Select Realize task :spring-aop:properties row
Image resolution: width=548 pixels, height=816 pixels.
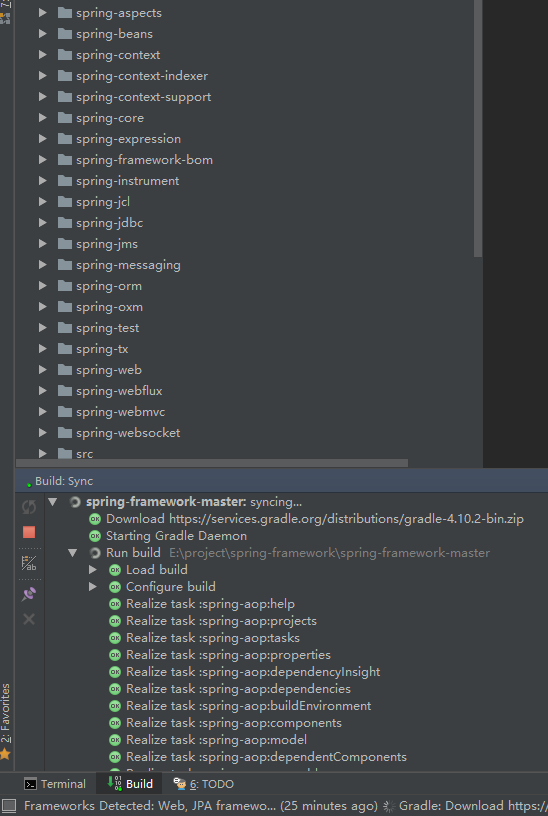(228, 655)
